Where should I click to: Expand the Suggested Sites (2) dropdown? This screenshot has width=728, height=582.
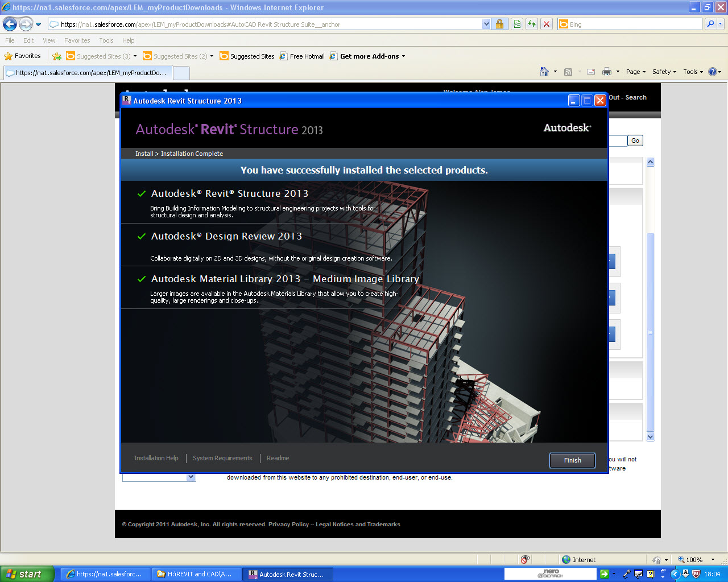point(212,56)
